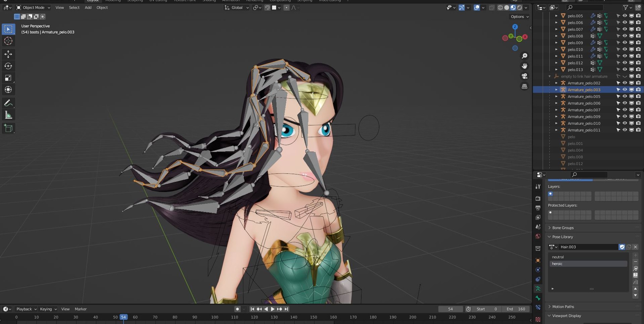Switch perspective/orthographic grid icon

pos(525,86)
